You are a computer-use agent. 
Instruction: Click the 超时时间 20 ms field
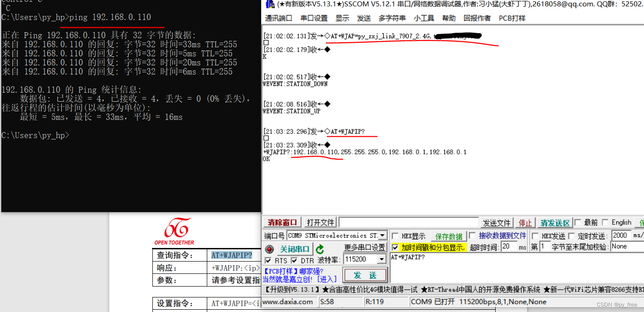[x=509, y=247]
